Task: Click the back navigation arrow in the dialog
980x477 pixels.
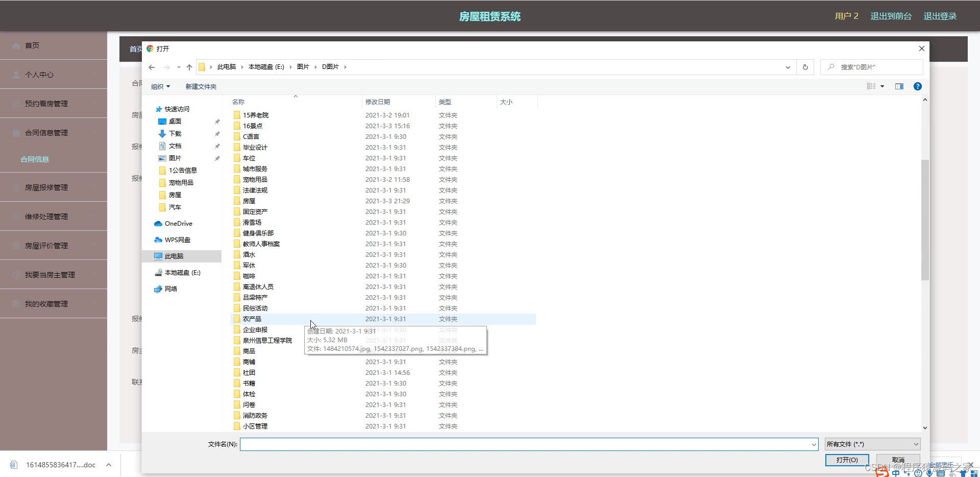Action: pos(151,67)
